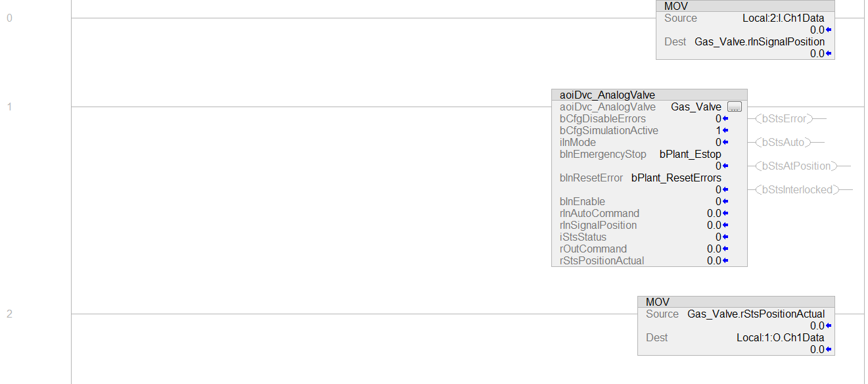Click the rInAutoCommand value 0.0
The width and height of the screenshot is (868, 384).
[714, 213]
